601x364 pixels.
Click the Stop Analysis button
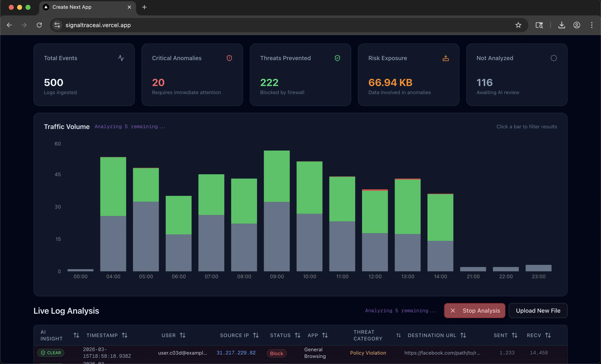[x=474, y=310]
